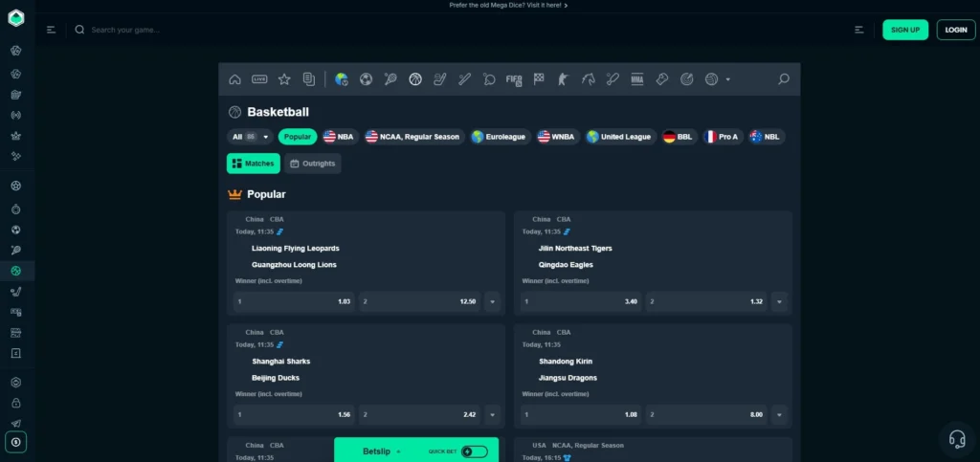This screenshot has height=462, width=980.
Task: Toggle the Quick Bet switch
Action: tap(475, 451)
